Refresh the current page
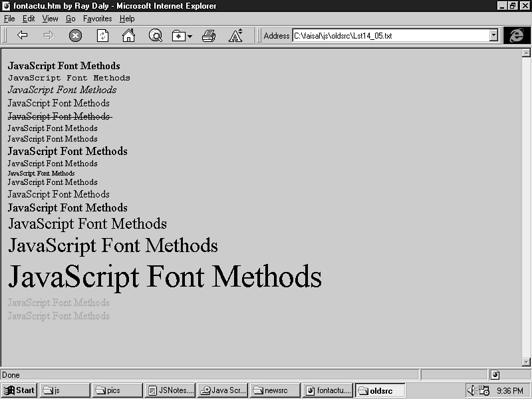 point(102,36)
